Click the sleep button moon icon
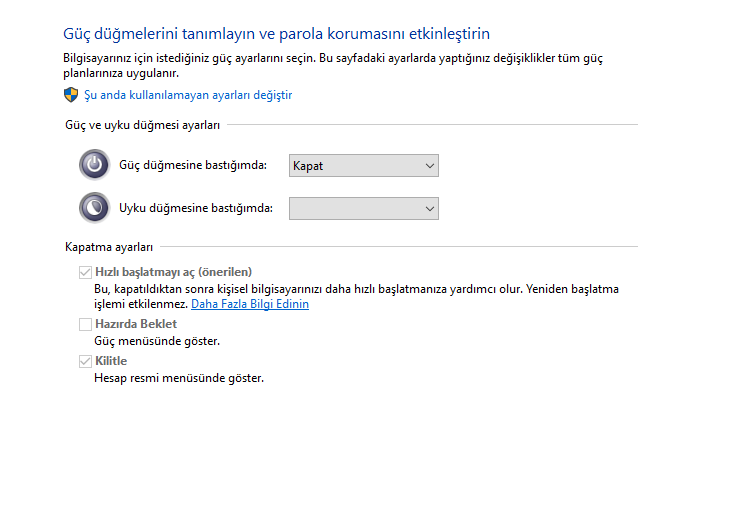The height and width of the screenshot is (524, 743). tap(94, 208)
